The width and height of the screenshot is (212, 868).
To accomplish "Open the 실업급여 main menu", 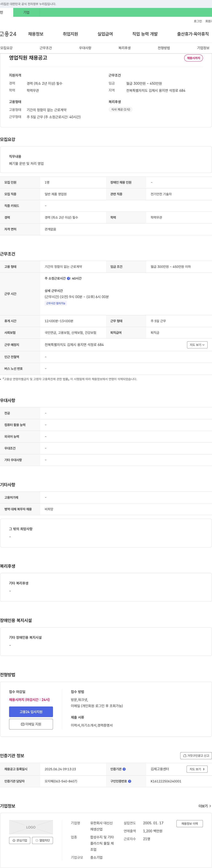I will [105, 34].
